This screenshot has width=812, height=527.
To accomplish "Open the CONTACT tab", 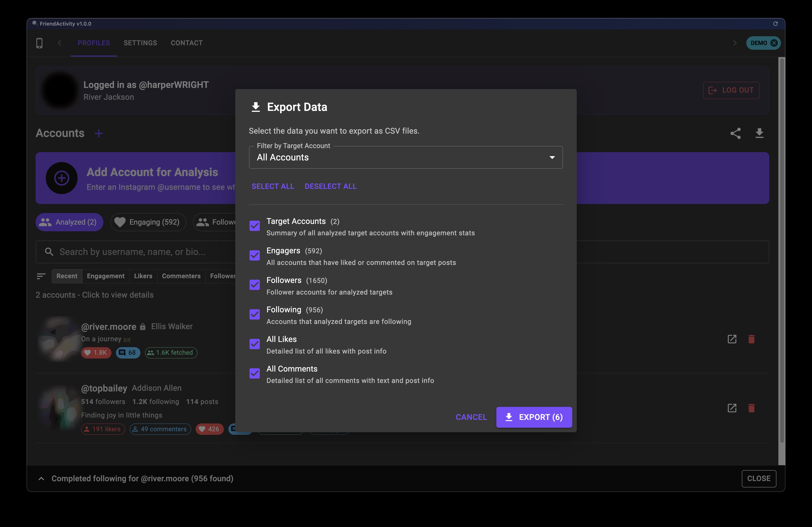I will coord(186,43).
